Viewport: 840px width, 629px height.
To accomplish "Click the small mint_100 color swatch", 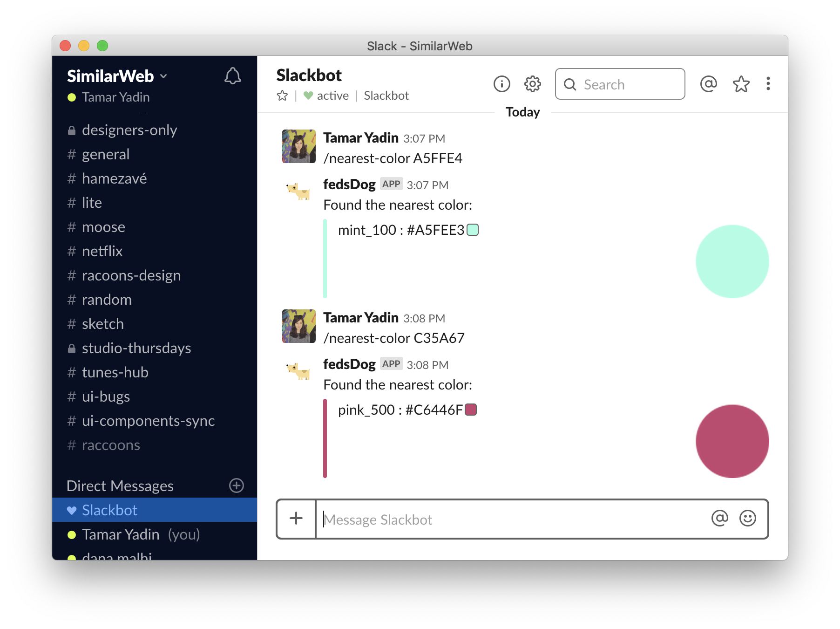I will pos(473,230).
